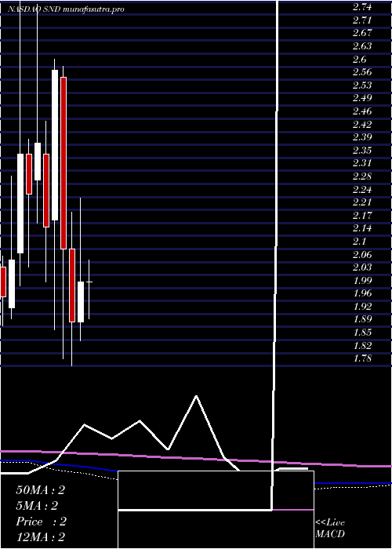The image size is (392, 549).
Task: Click the 1.99 price label
Action: tap(362, 281)
